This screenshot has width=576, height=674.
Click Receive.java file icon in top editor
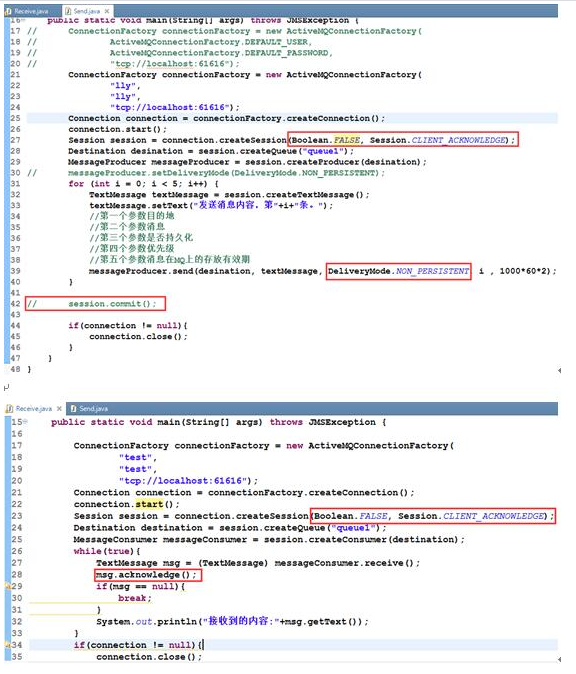point(8,11)
